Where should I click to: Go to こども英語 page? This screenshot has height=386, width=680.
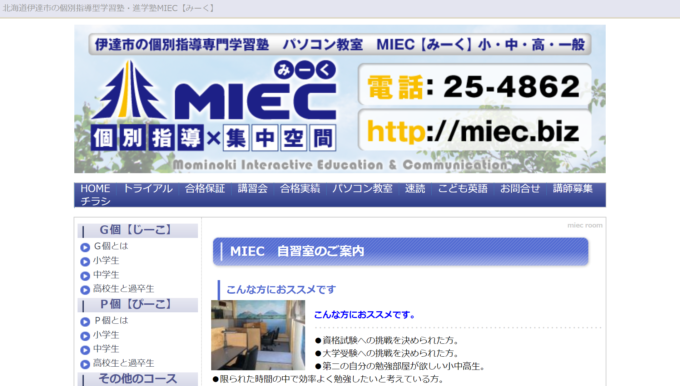click(x=463, y=189)
